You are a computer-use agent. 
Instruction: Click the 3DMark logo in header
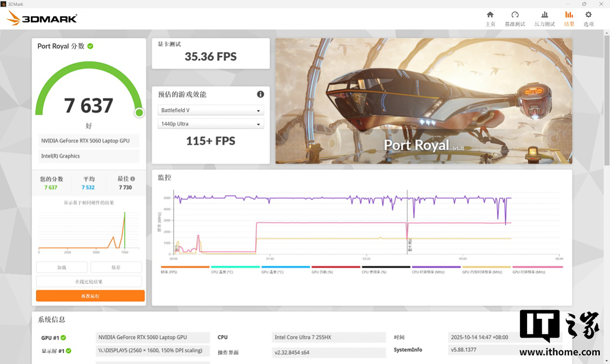(42, 19)
